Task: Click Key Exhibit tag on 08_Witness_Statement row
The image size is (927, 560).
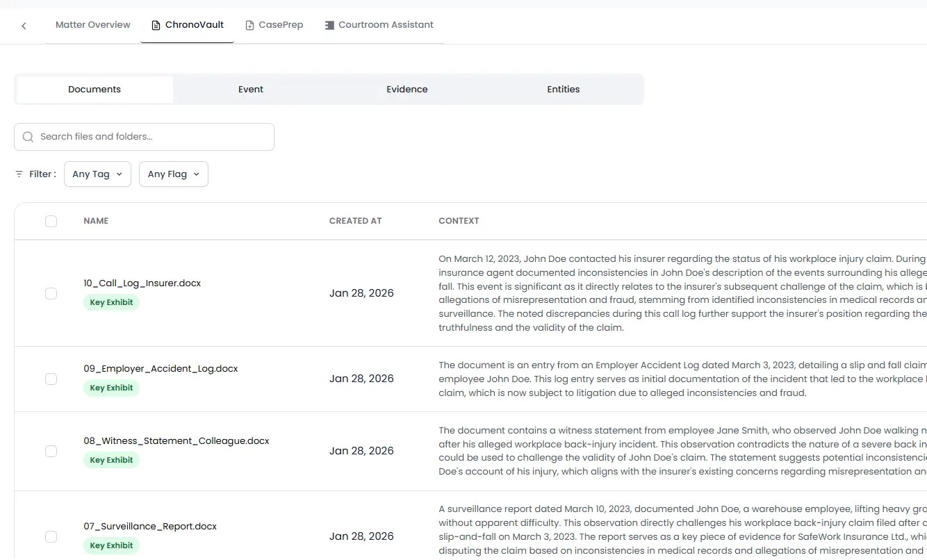Action: 111,461
